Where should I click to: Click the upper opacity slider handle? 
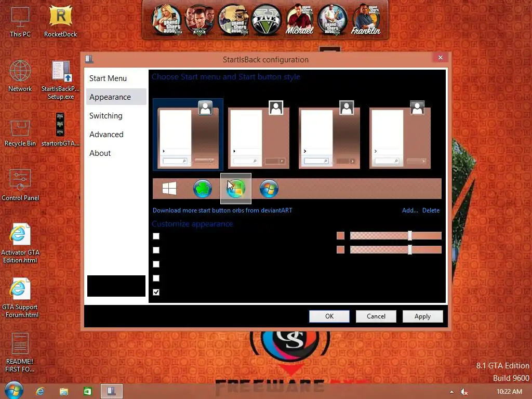(x=410, y=235)
